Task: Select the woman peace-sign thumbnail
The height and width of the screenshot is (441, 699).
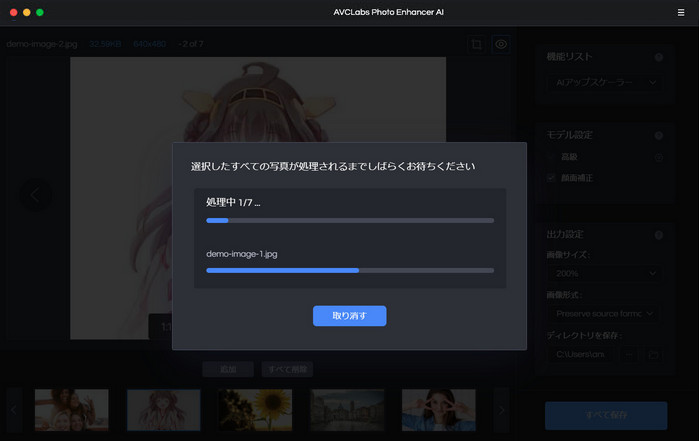Action: tap(439, 410)
